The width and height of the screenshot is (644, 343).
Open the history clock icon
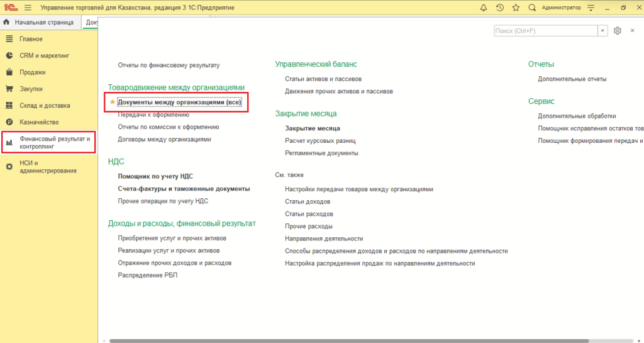pos(500,8)
